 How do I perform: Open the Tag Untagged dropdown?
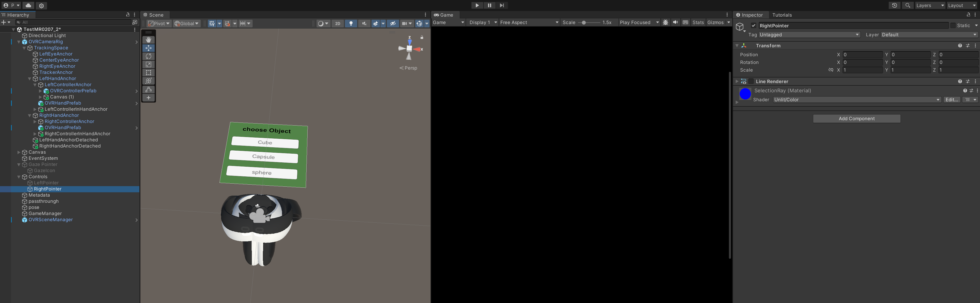(x=809, y=35)
